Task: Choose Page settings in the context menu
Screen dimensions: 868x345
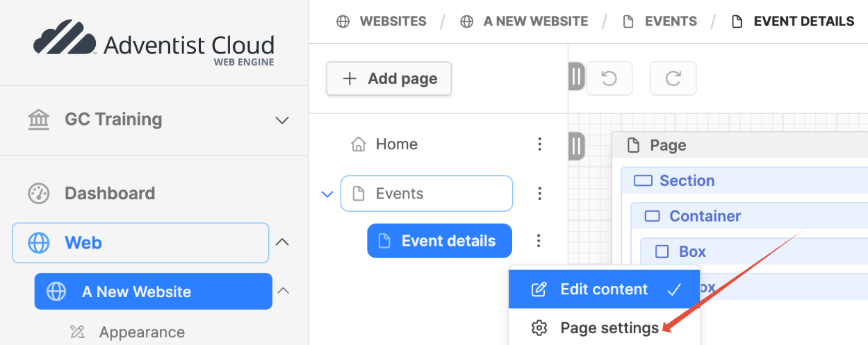Action: tap(604, 328)
